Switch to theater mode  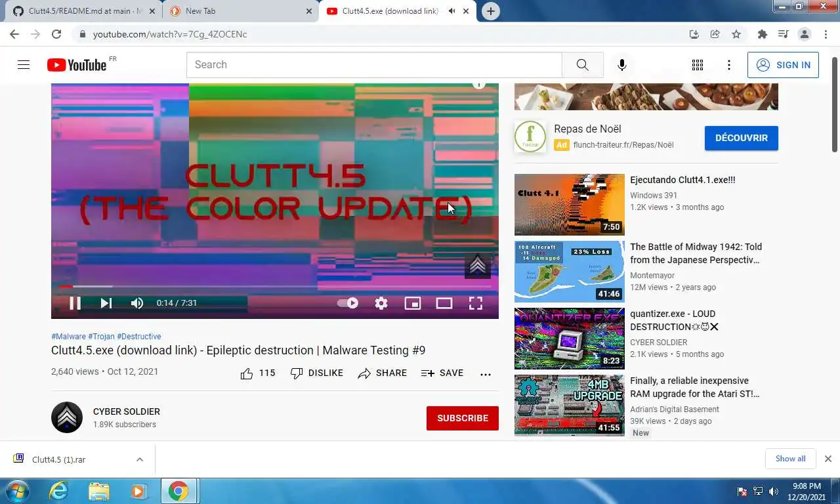(444, 303)
